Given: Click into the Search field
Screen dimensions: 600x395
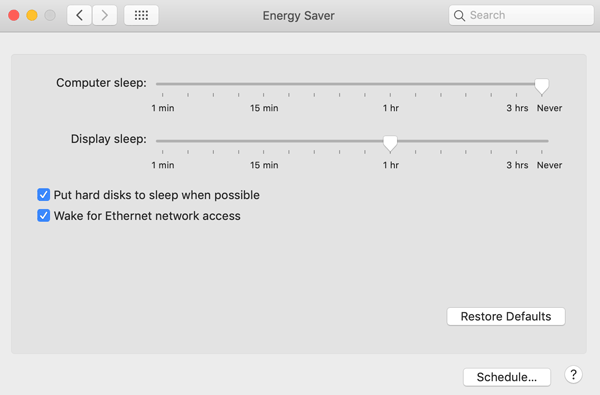Looking at the screenshot, I should coord(521,15).
